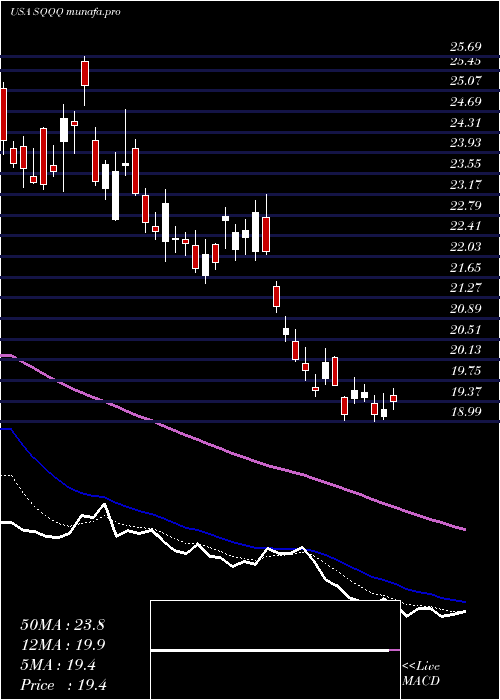This screenshot has height=700, width=500.
Task: Click the 19.37 price label
Action: [465, 392]
